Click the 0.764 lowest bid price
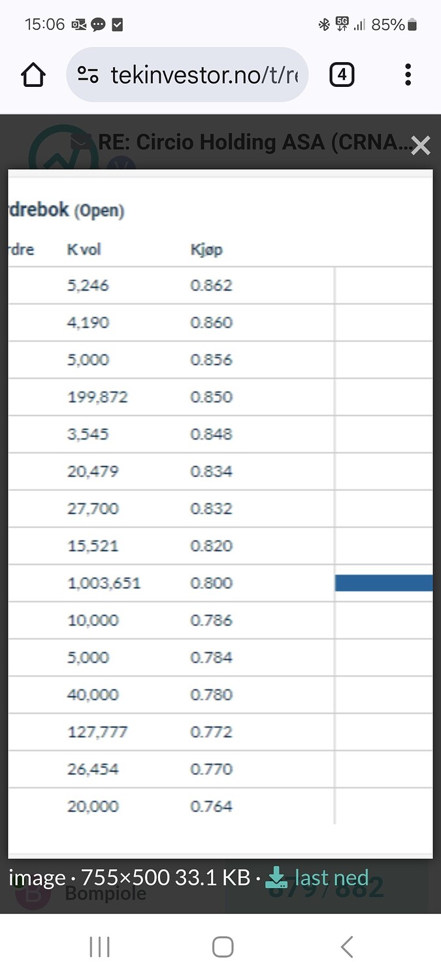The image size is (441, 980). click(211, 806)
